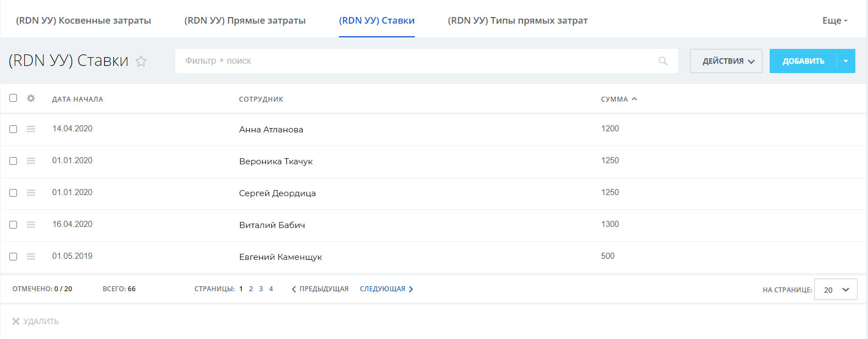
Task: Click the Фильтр + поиск input field
Action: pyautogui.click(x=418, y=61)
